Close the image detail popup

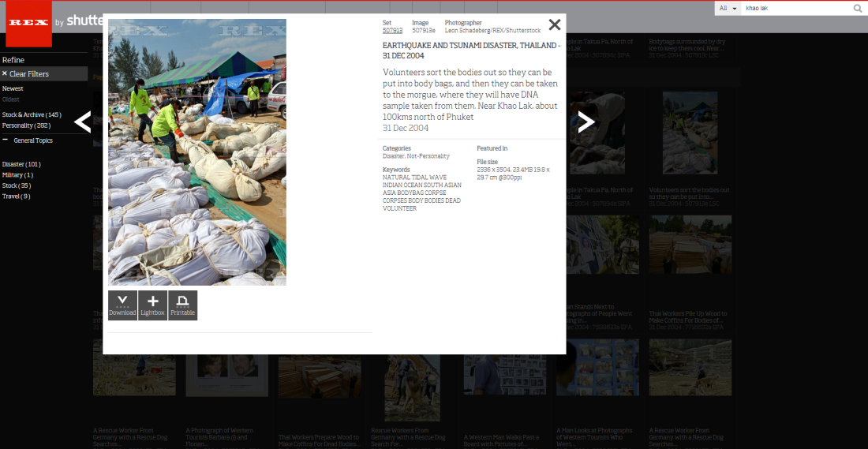(554, 24)
